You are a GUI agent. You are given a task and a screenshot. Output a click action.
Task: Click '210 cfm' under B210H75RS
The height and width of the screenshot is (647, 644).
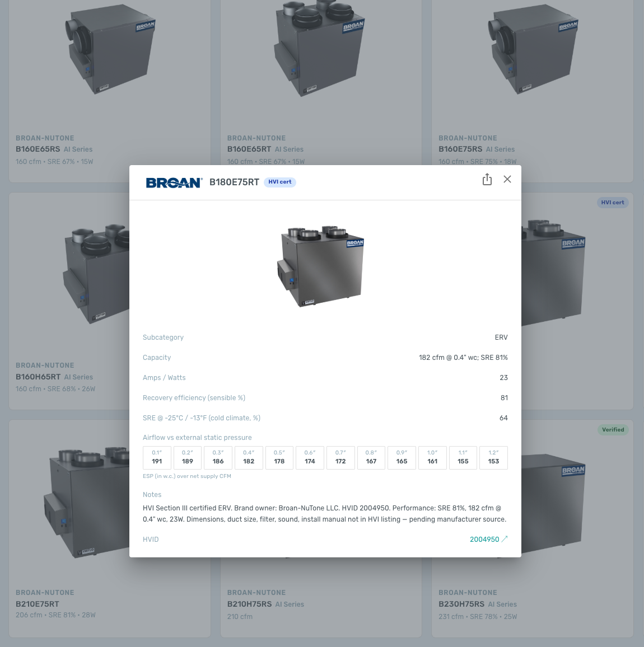pyautogui.click(x=240, y=617)
